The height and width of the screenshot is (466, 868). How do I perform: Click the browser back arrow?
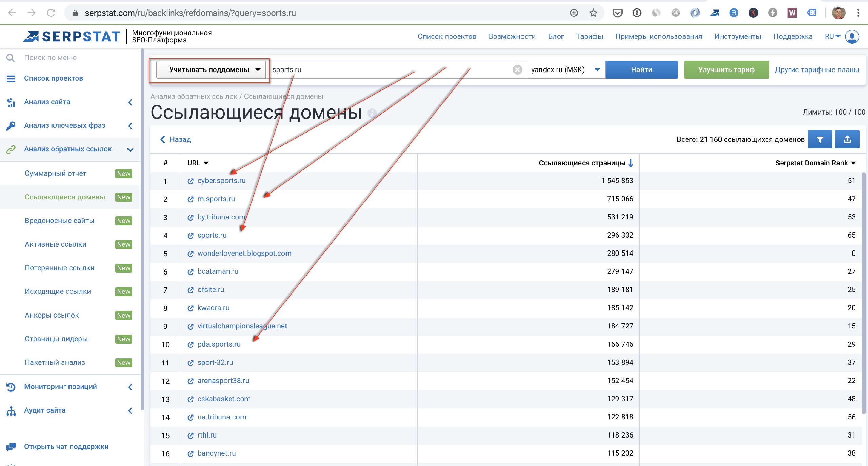12,13
